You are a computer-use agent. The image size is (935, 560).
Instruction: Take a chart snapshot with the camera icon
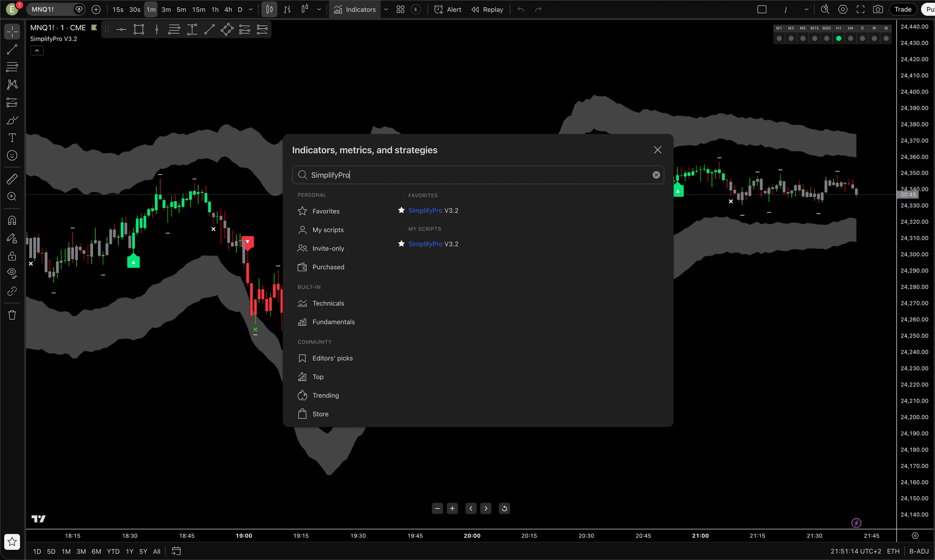click(879, 9)
